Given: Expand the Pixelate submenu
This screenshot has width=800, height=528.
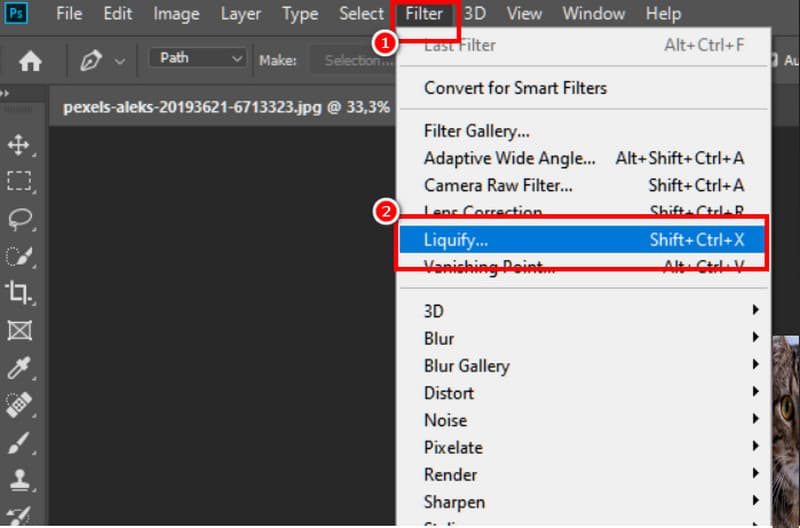Looking at the screenshot, I should pyautogui.click(x=584, y=447).
